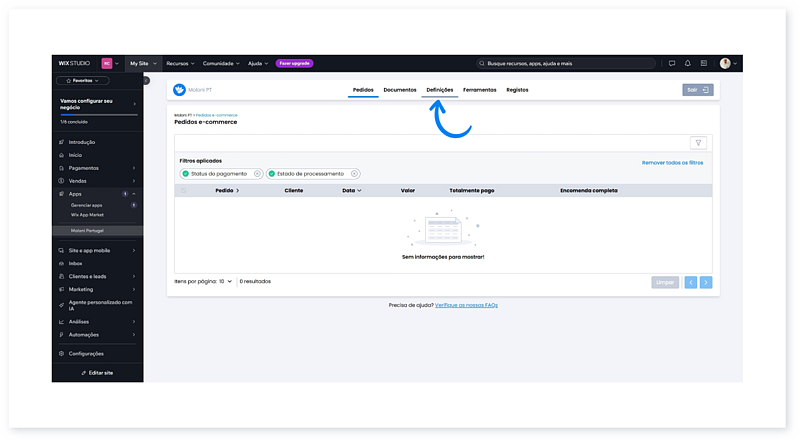Screen dimensions: 800x442
Task: Expand the Itens por página dropdown
Action: click(x=227, y=281)
